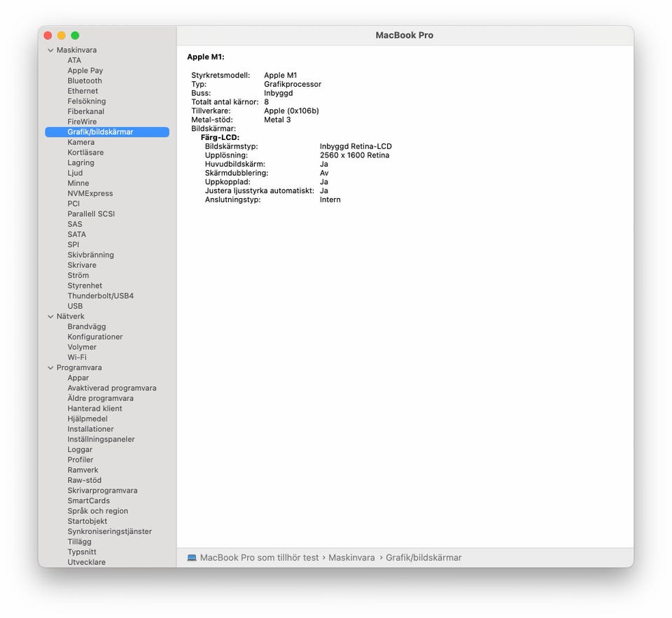Select Installationer in the sidebar
672x618 pixels.
click(90, 430)
